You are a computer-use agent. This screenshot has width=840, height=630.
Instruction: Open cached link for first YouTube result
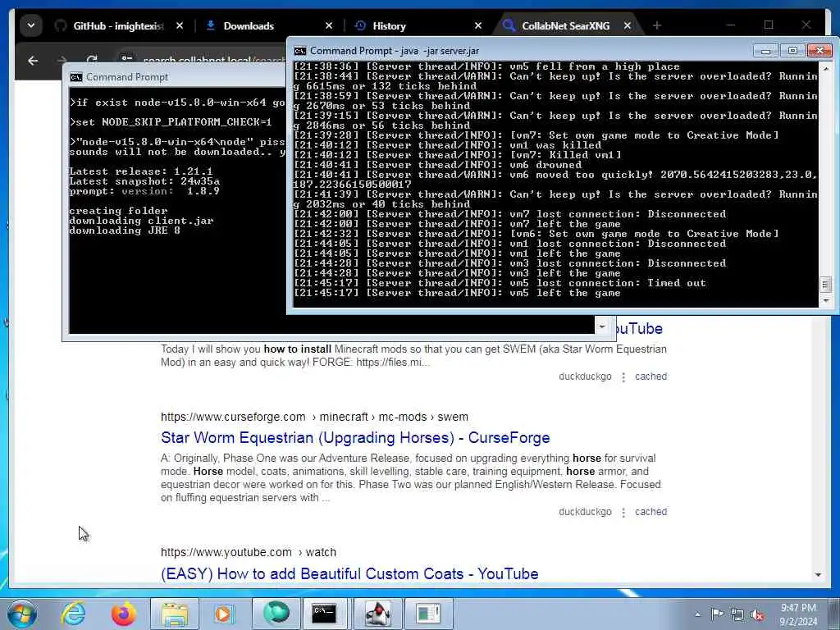pos(651,376)
